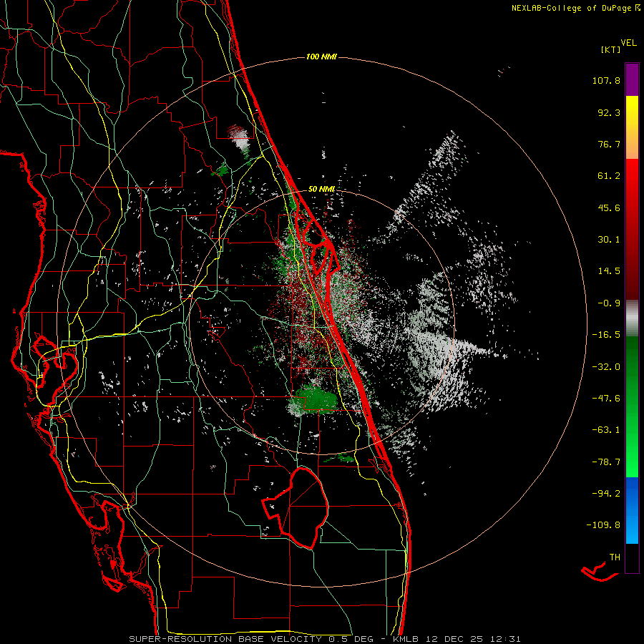Select the -109.8 scale value

click(x=603, y=525)
